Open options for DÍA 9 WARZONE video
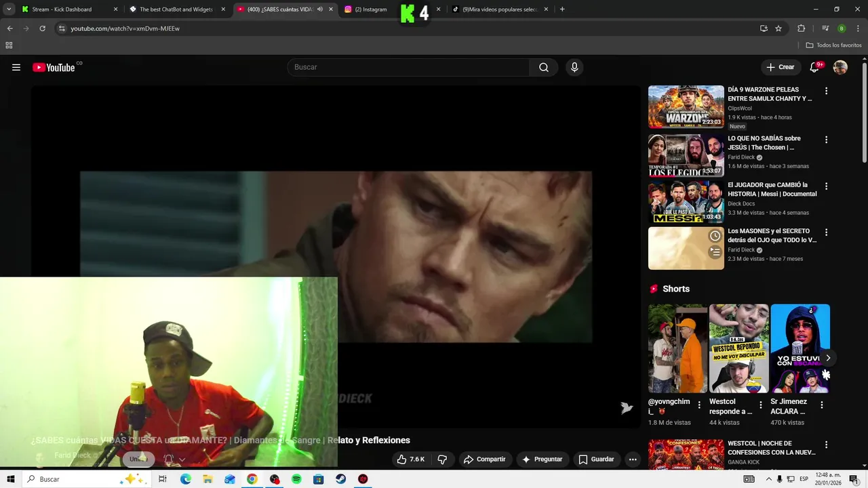Viewport: 868px width, 488px height. (x=826, y=91)
